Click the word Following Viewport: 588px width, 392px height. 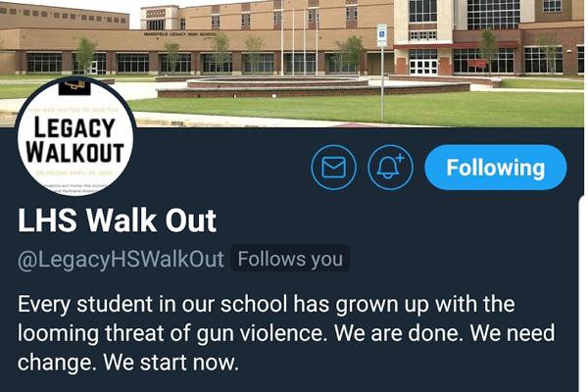pyautogui.click(x=495, y=168)
